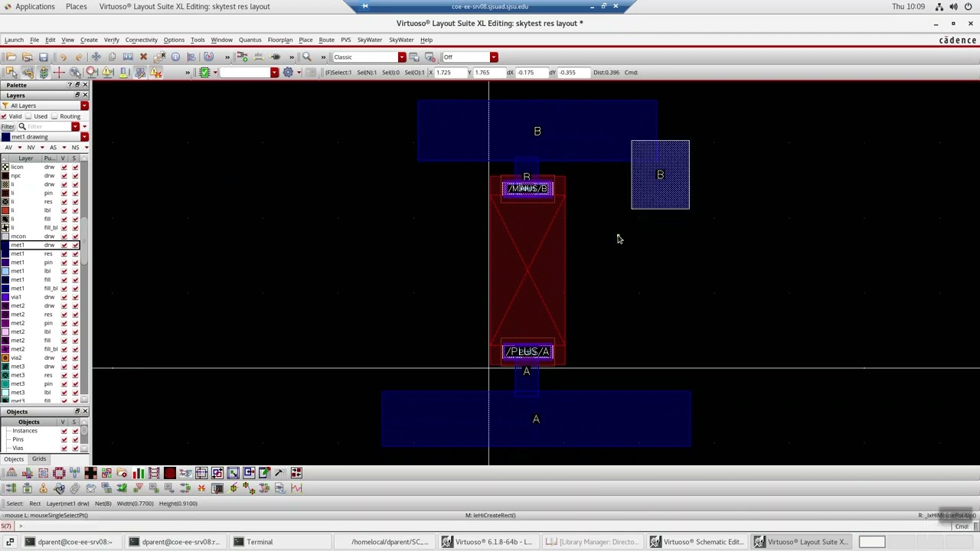Image resolution: width=980 pixels, height=551 pixels.
Task: Toggle the Used layers checkbox
Action: (28, 116)
